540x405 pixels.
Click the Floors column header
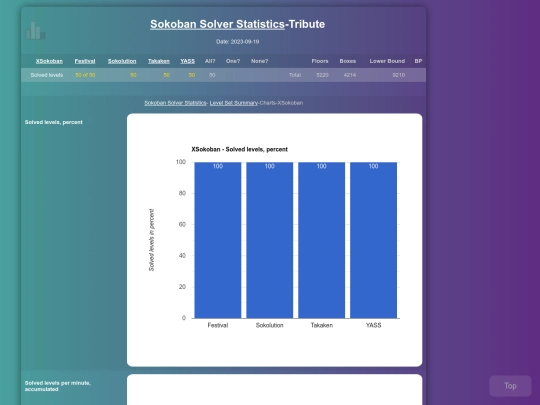click(320, 61)
